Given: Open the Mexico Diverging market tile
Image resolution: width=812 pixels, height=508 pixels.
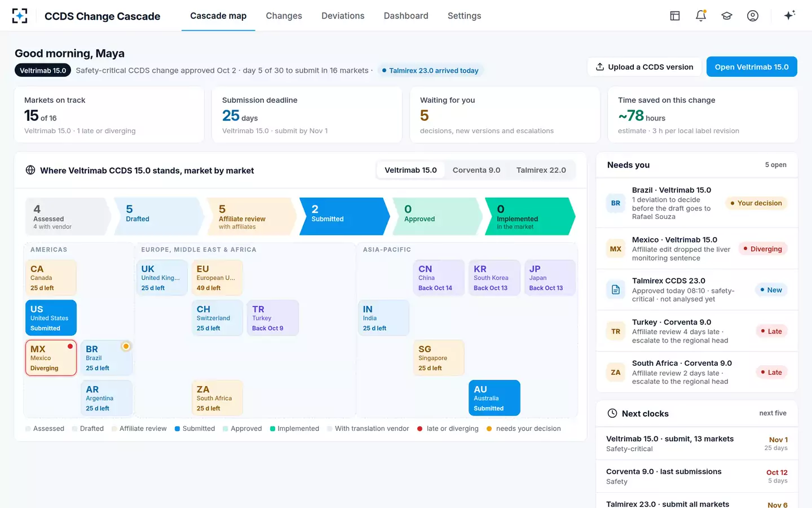Looking at the screenshot, I should [51, 358].
